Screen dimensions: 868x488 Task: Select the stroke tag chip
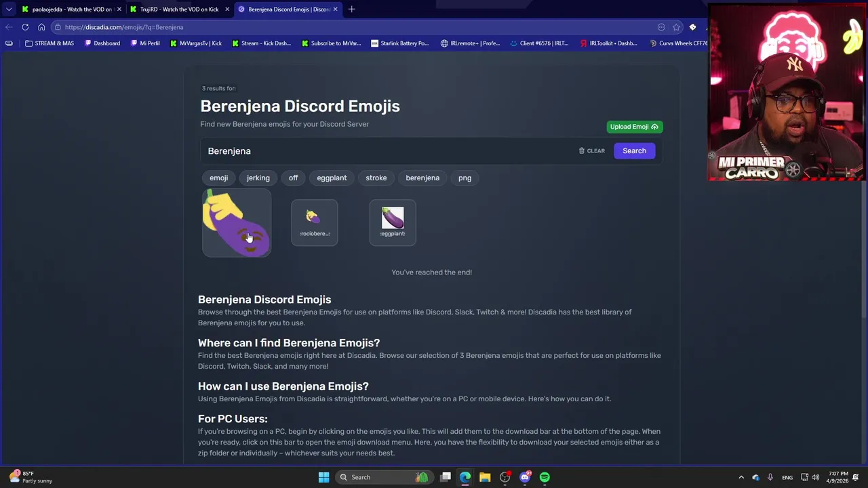(376, 178)
